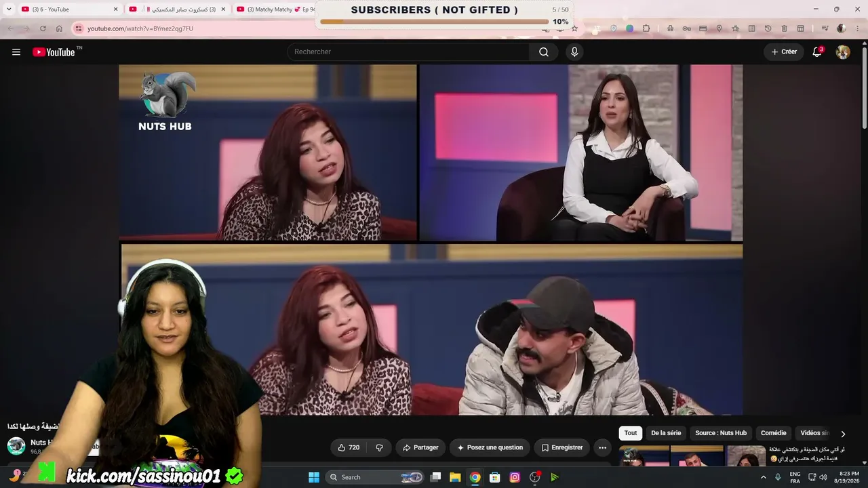Open Task View on the taskbar
The image size is (868, 488).
tap(436, 477)
